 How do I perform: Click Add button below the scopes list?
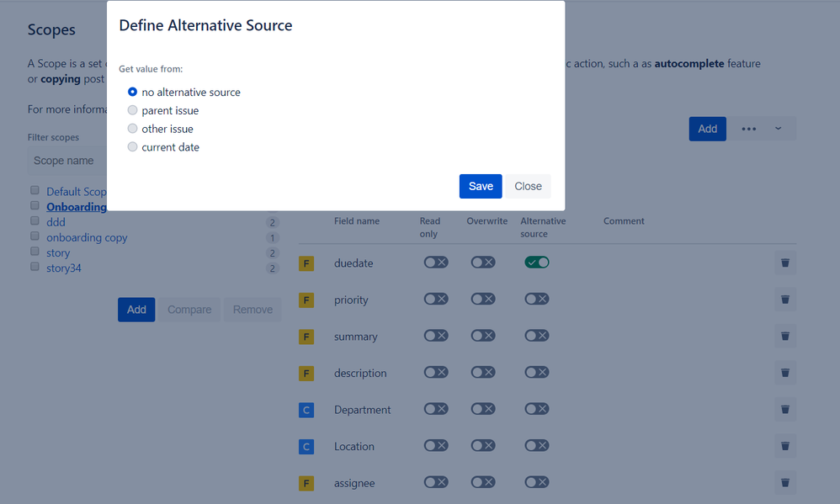[x=136, y=310]
